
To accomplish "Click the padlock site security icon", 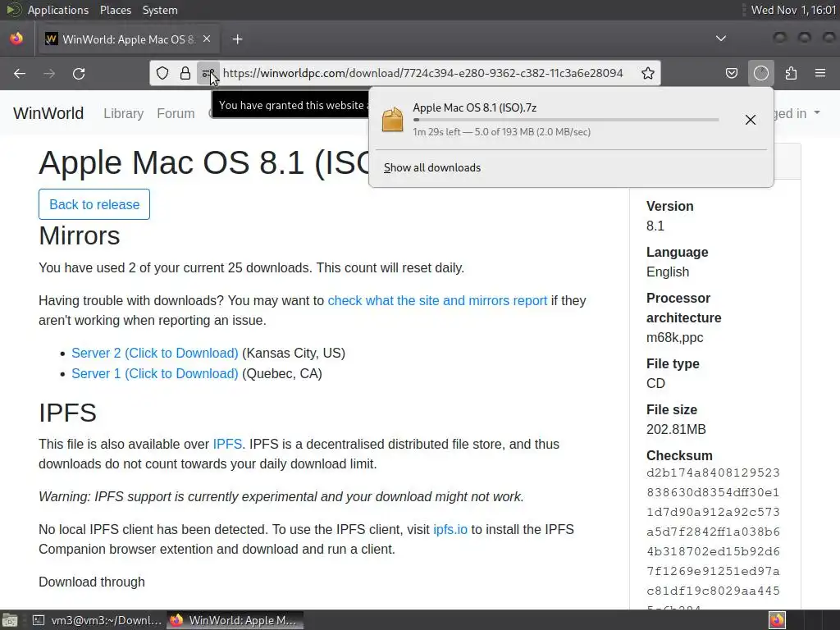I will (185, 73).
